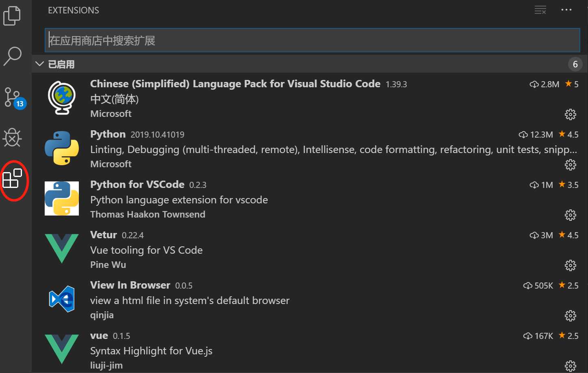The height and width of the screenshot is (373, 588).
Task: Click qinjia publisher name
Action: pyautogui.click(x=102, y=315)
